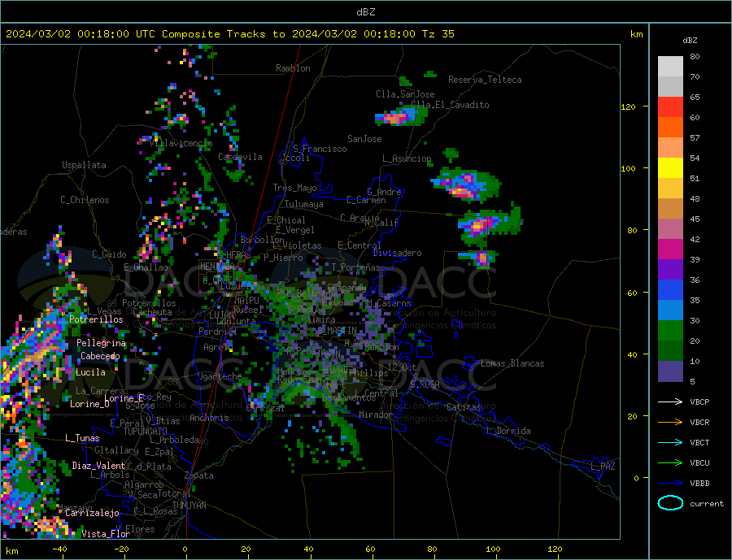Click the 'Ramblon' map label
This screenshot has width=732, height=560.
pos(293,68)
